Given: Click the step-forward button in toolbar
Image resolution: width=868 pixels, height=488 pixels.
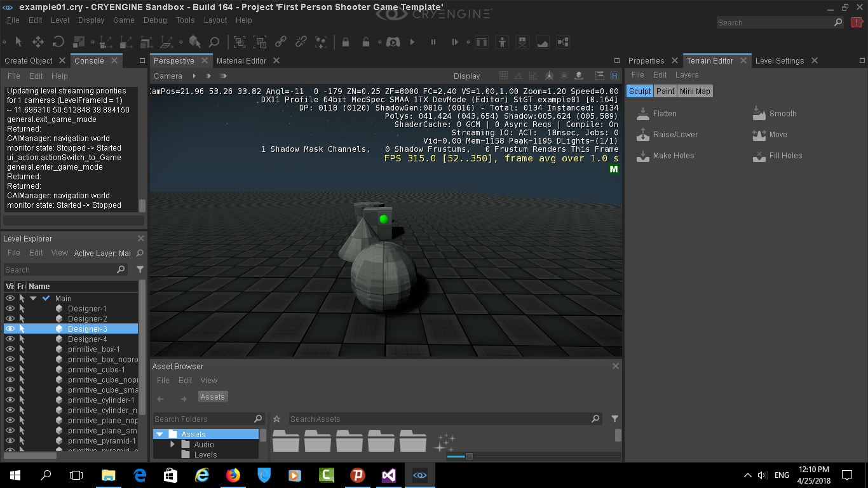Looking at the screenshot, I should pos(455,42).
